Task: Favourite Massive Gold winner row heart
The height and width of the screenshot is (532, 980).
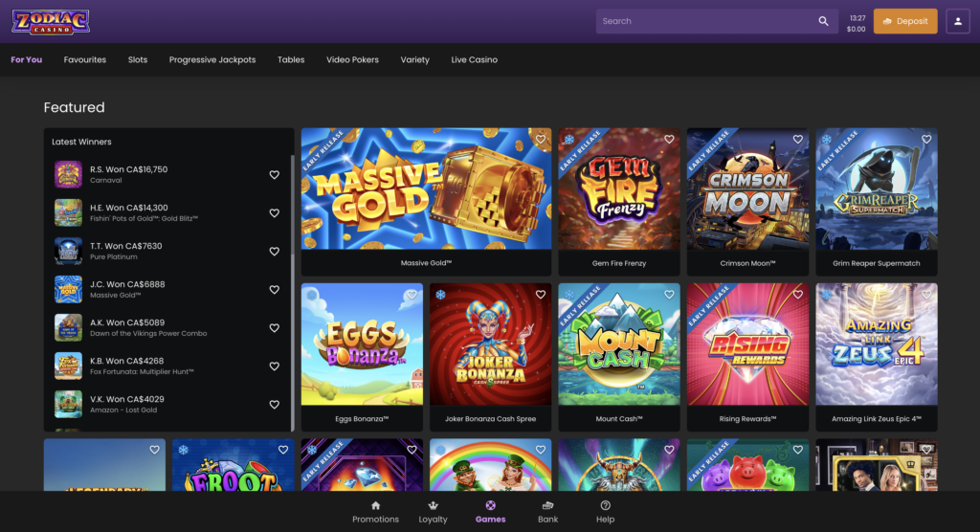Action: [x=275, y=290]
